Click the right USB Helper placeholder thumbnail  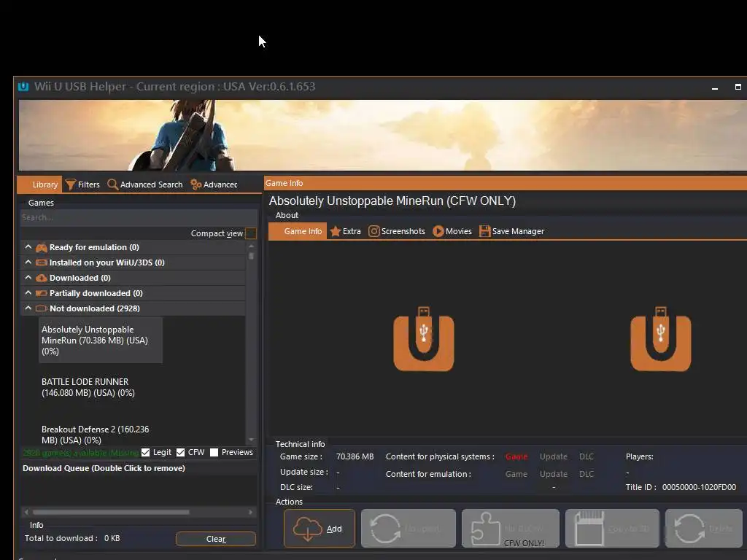tap(661, 339)
